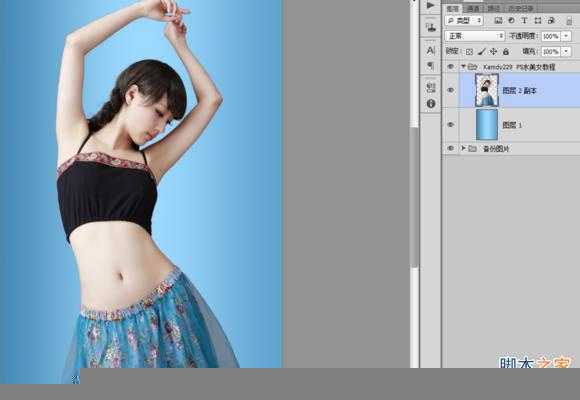Select the 图层 1 layer name

(x=512, y=125)
